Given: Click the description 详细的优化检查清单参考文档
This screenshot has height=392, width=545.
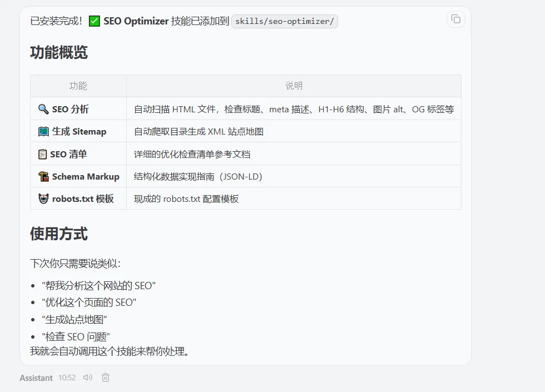Looking at the screenshot, I should click(192, 155).
